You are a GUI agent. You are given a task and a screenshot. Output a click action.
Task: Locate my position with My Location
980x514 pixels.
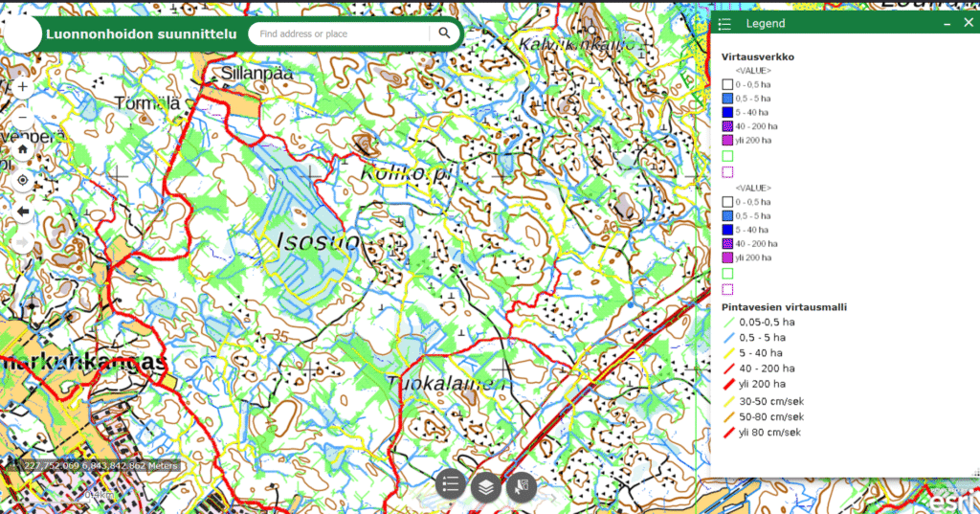(23, 180)
